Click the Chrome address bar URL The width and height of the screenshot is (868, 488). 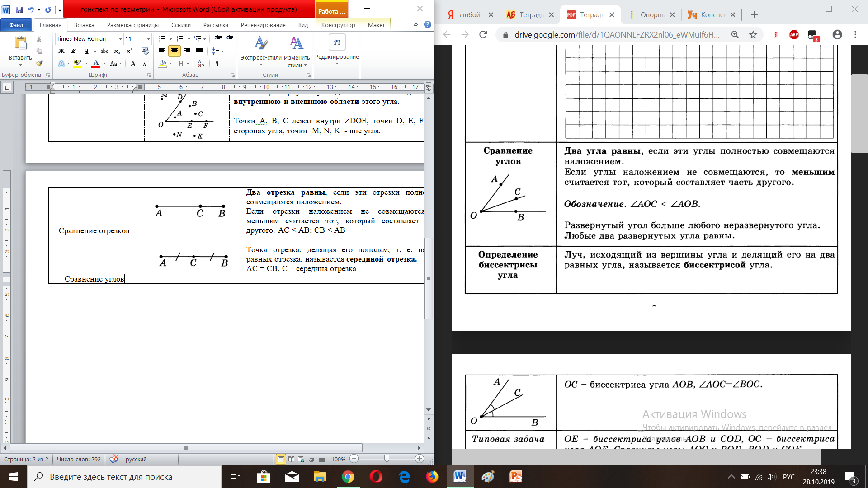point(617,34)
